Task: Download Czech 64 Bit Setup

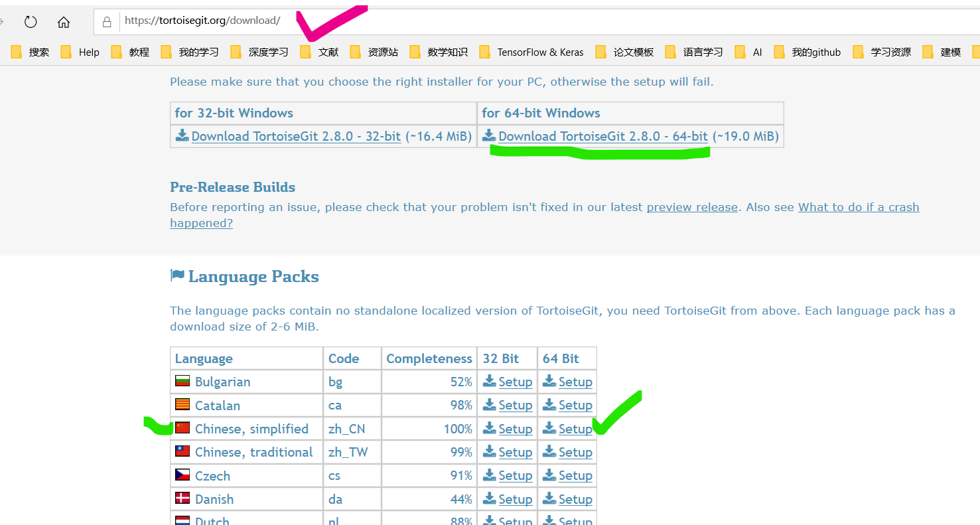Action: [575, 475]
